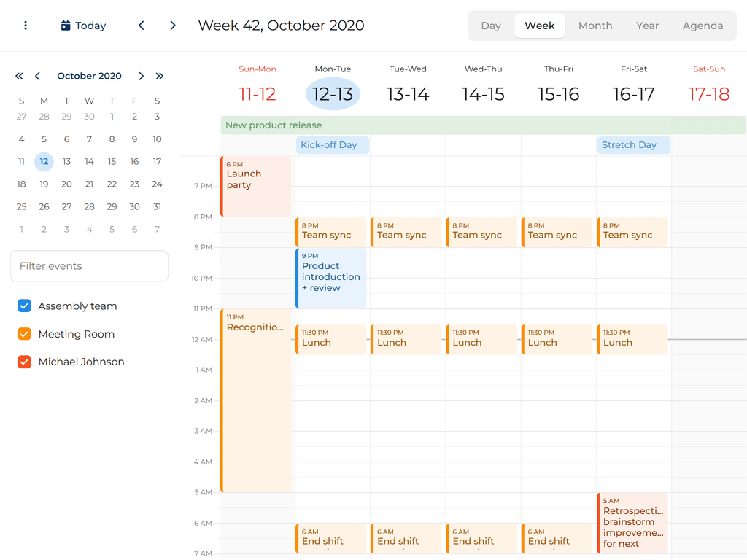The image size is (747, 560).
Task: Click the Filter events input field
Action: point(89,266)
